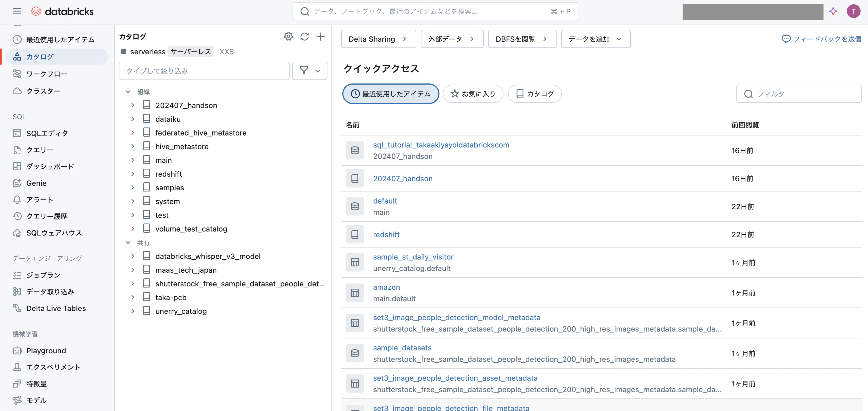The height and width of the screenshot is (411, 868).
Task: Expand the taka-pcb catalog
Action: [133, 297]
